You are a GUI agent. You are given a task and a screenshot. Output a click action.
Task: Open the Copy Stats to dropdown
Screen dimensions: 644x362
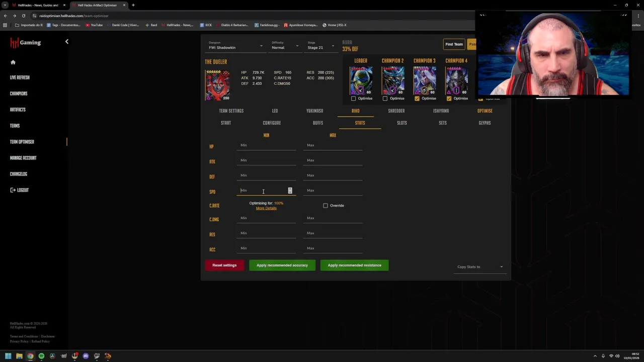pos(480,267)
